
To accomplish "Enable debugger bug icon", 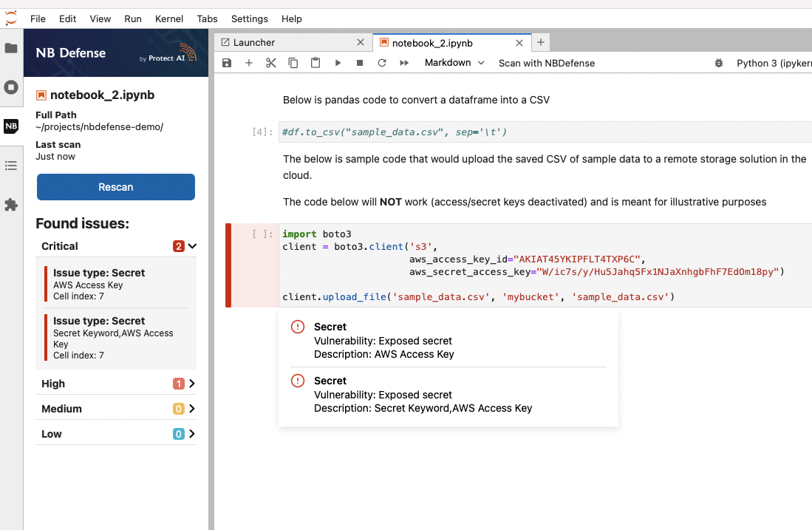I will (x=719, y=64).
